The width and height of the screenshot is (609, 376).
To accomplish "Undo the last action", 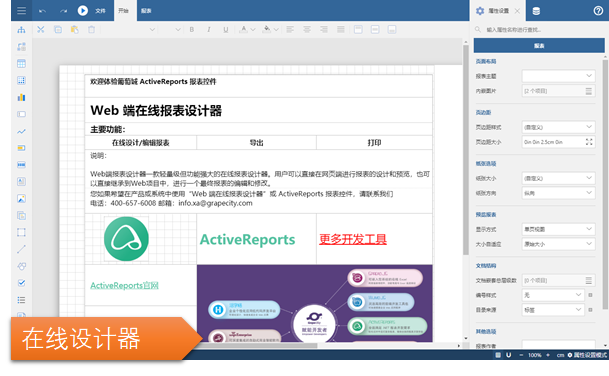I will 42,11.
